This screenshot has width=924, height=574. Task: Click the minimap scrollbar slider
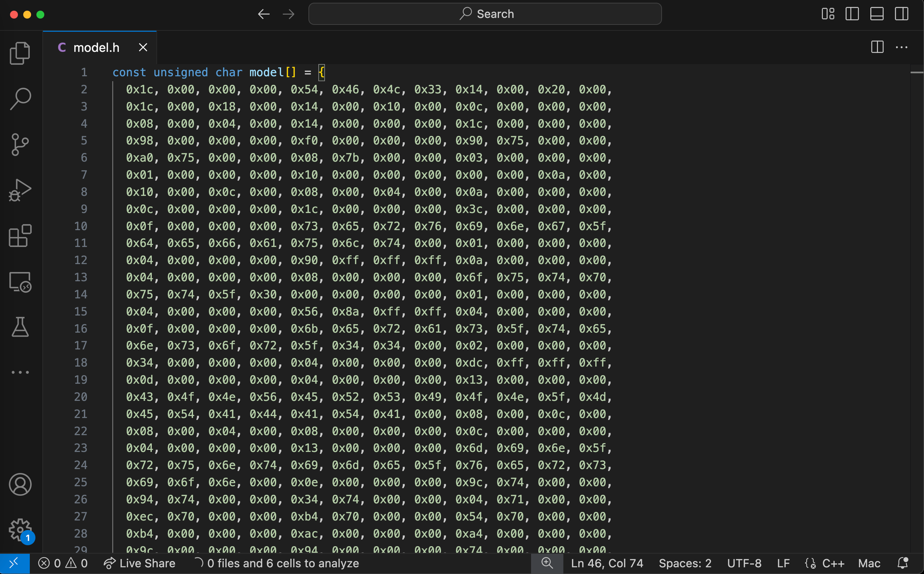point(916,72)
